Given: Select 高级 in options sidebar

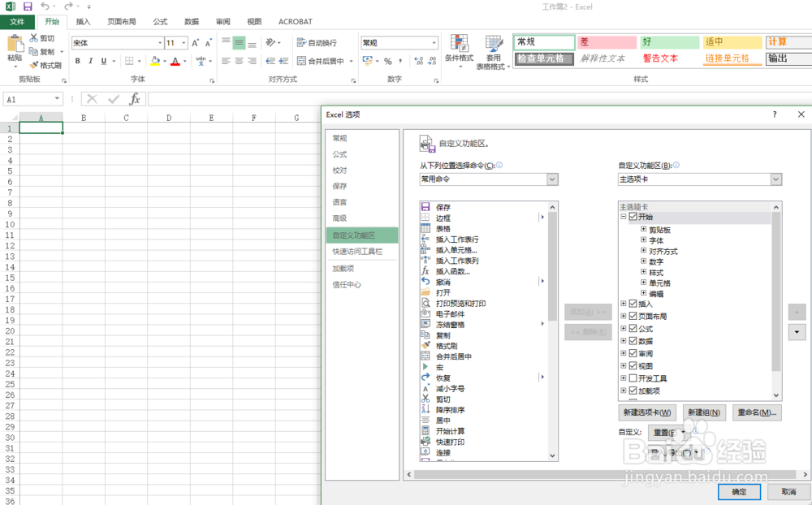Looking at the screenshot, I should coord(339,218).
